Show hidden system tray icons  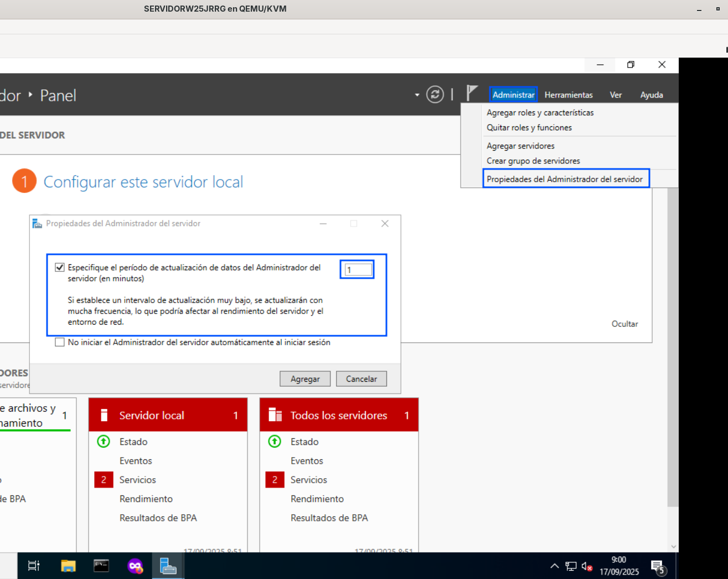coord(554,566)
